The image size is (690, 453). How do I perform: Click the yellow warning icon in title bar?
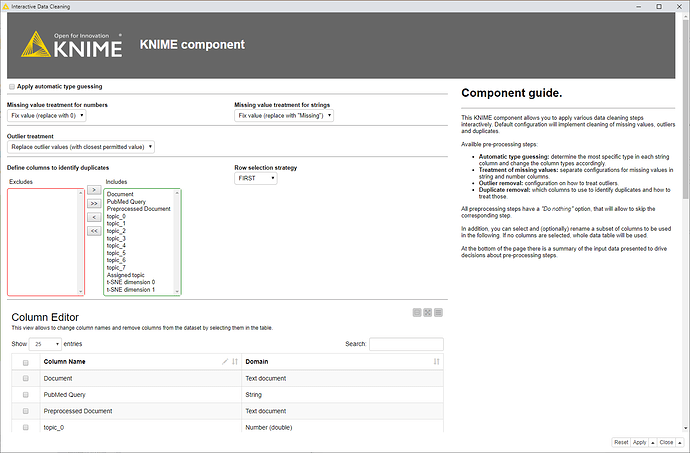(x=5, y=7)
